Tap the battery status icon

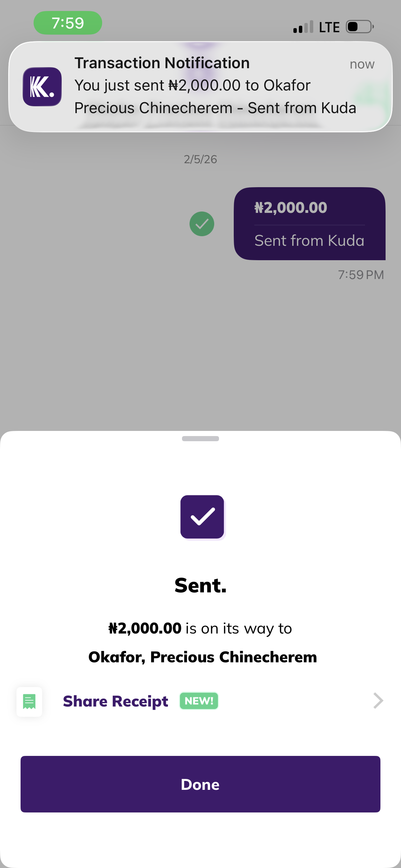point(359,27)
